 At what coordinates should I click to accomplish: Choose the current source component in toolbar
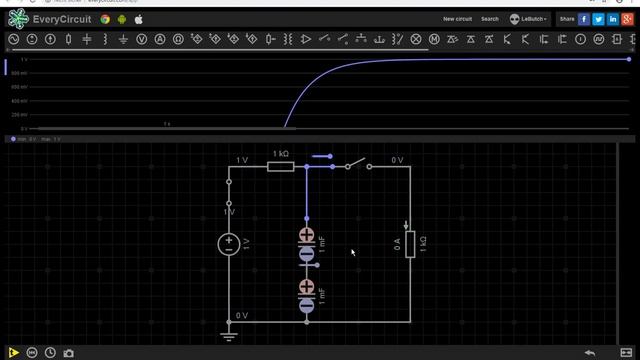pyautogui.click(x=50, y=39)
